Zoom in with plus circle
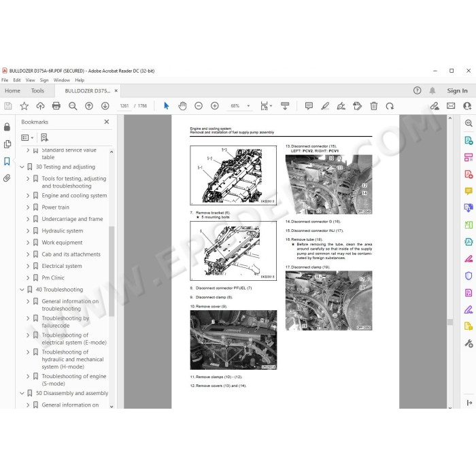Viewport: 476px width, 476px height. pyautogui.click(x=215, y=106)
